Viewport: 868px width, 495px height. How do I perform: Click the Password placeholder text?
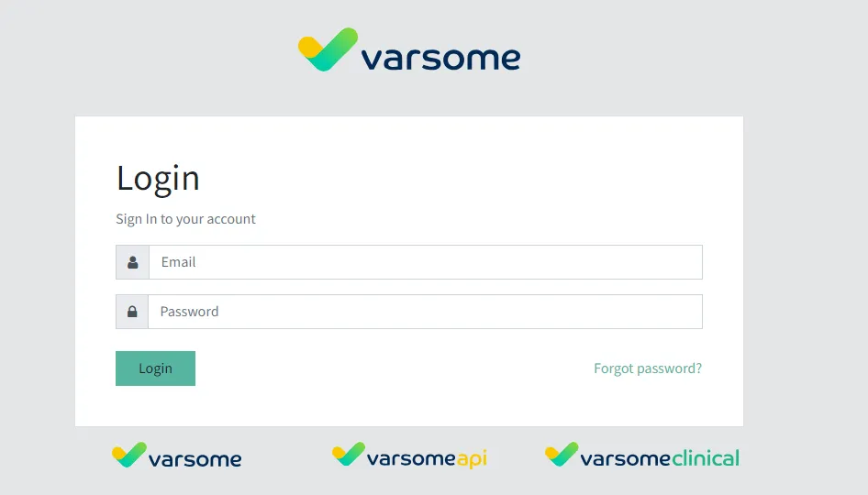pos(189,312)
